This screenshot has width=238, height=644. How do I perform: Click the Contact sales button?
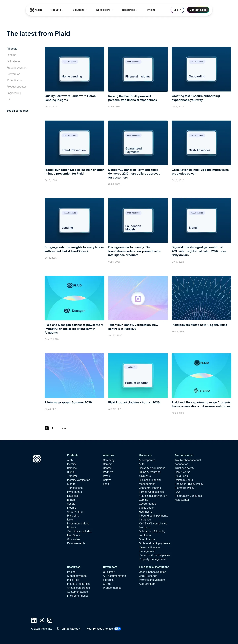pyautogui.click(x=198, y=10)
